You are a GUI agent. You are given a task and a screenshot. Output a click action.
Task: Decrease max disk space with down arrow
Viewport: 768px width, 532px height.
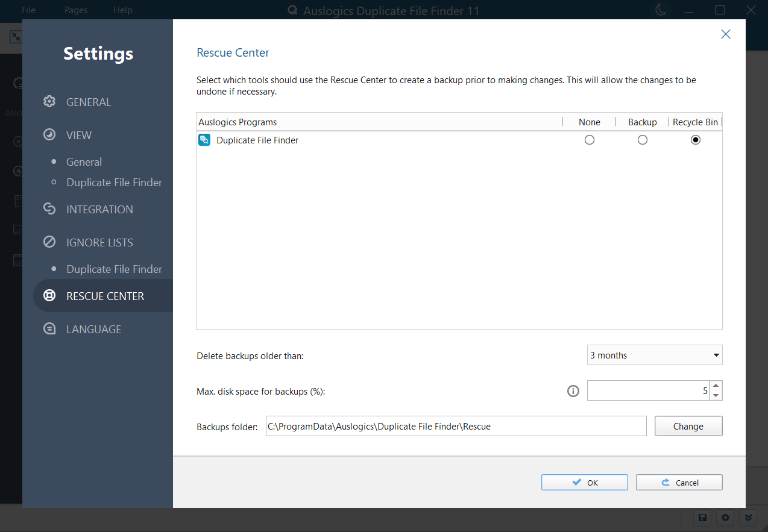[x=716, y=395]
